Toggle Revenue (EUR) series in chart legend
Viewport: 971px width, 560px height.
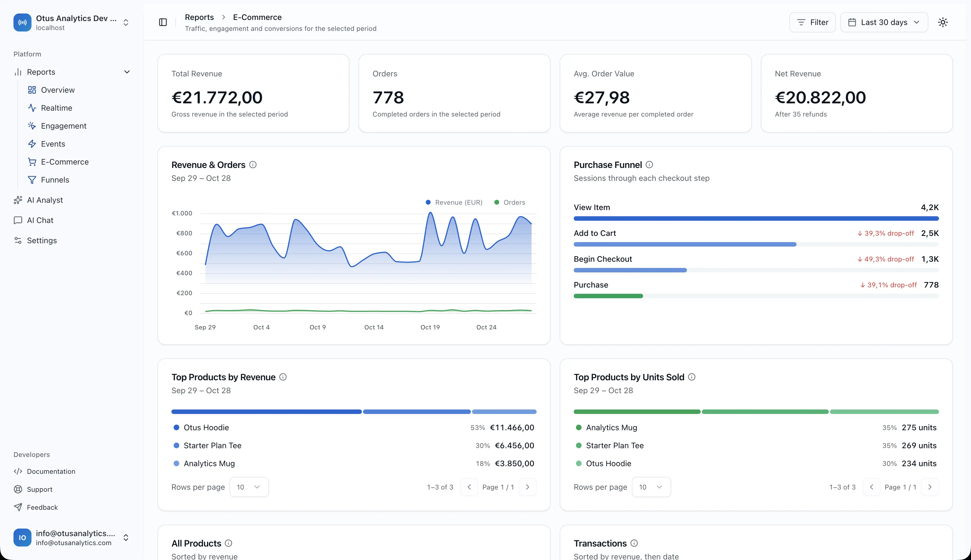coord(454,202)
